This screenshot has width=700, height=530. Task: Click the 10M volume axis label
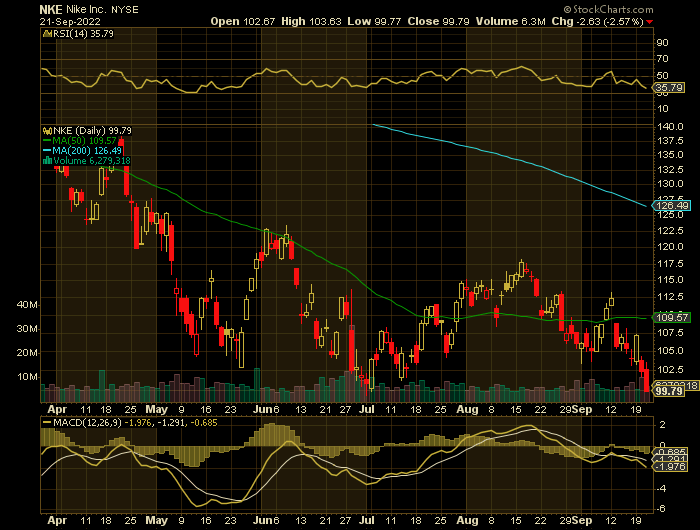[x=27, y=377]
